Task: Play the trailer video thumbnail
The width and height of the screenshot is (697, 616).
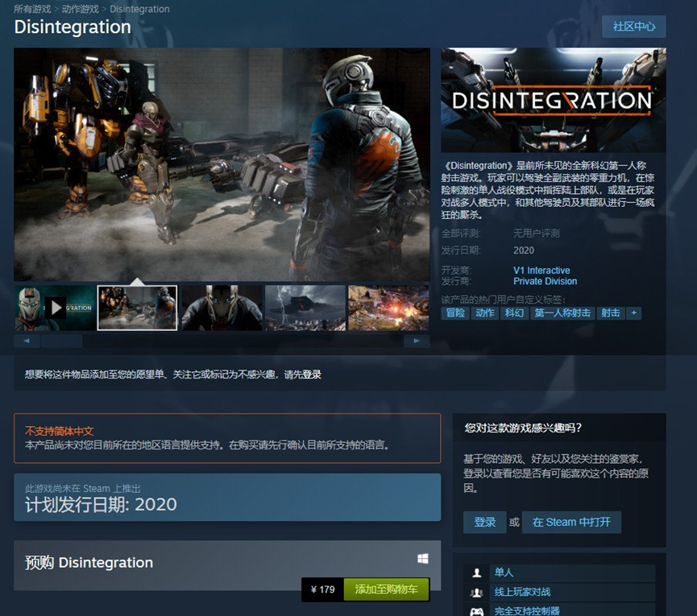Action: click(55, 308)
